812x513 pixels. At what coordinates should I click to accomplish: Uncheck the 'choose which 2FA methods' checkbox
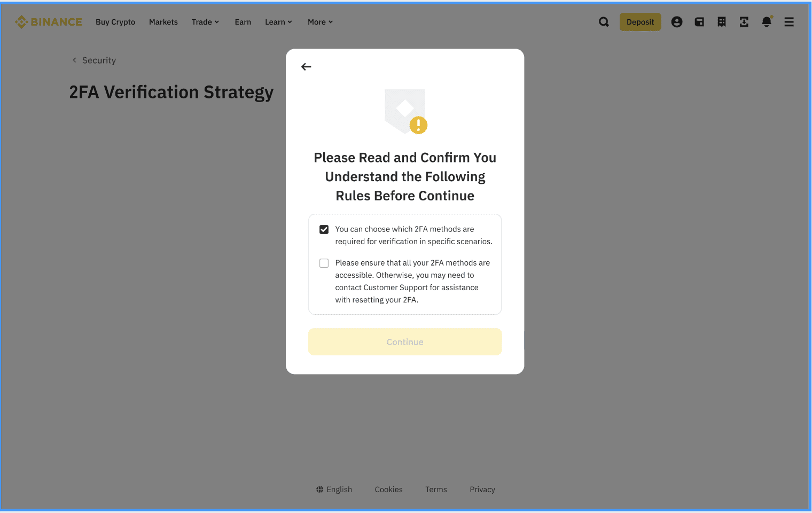(x=324, y=229)
